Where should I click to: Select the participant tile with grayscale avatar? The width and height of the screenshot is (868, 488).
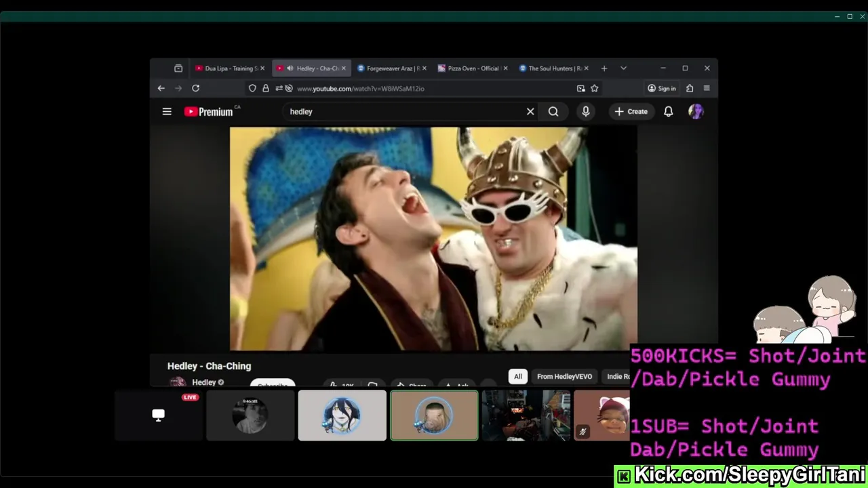click(250, 415)
